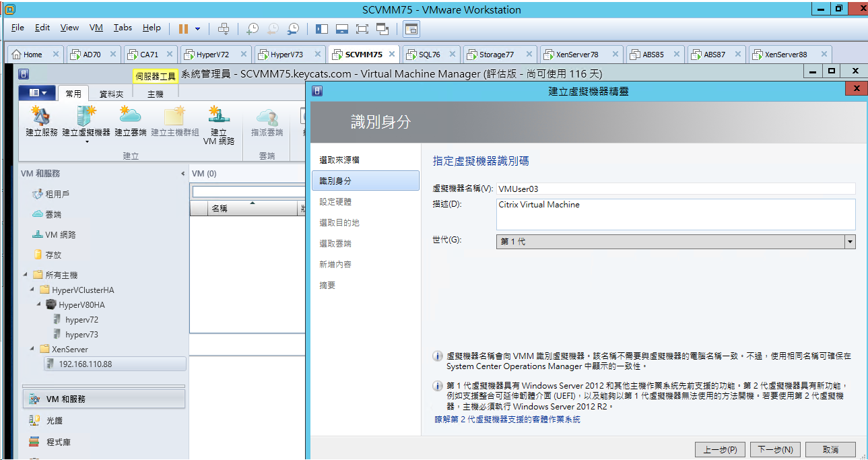This screenshot has height=460, width=868.
Task: Click the VMware pause button icon
Action: pos(183,28)
